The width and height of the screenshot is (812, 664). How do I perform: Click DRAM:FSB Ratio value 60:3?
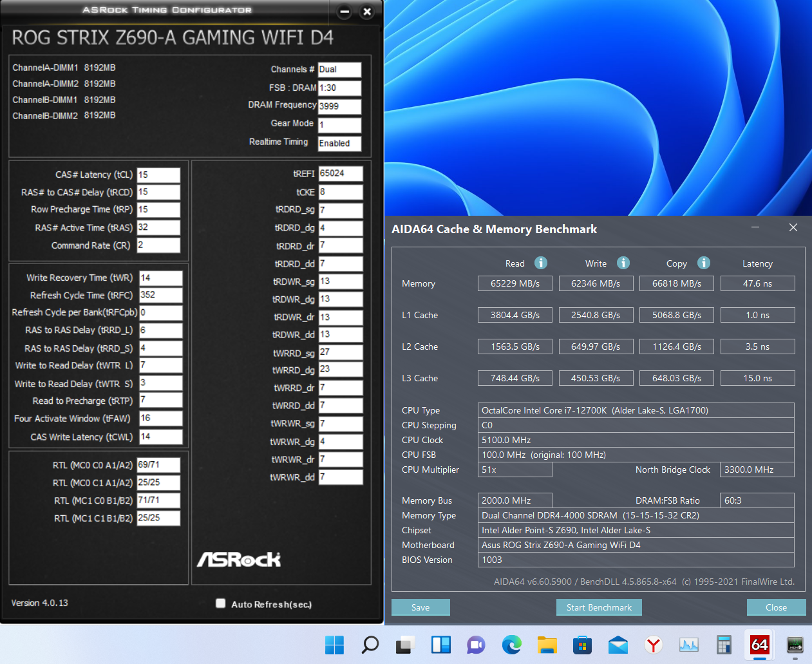point(757,500)
